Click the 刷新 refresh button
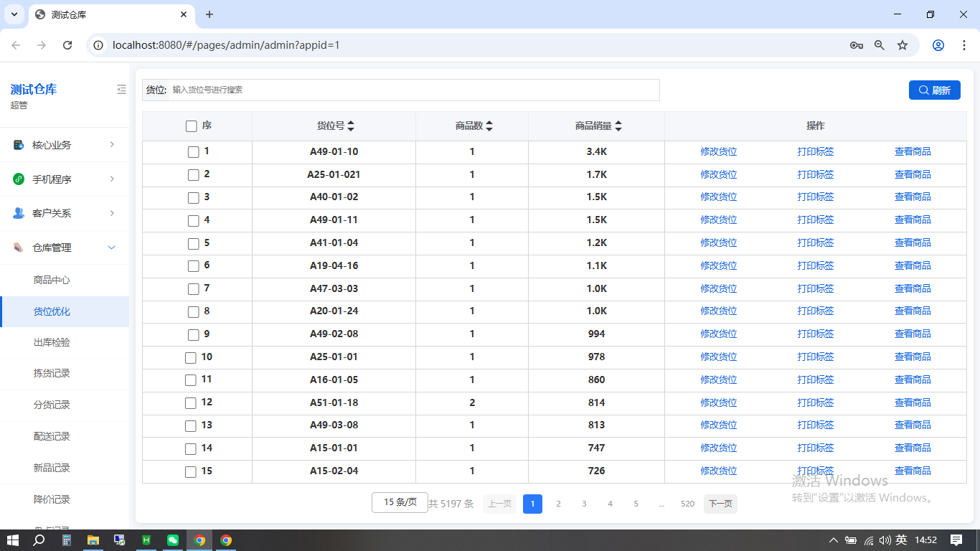The width and height of the screenshot is (980, 551). pyautogui.click(x=934, y=90)
